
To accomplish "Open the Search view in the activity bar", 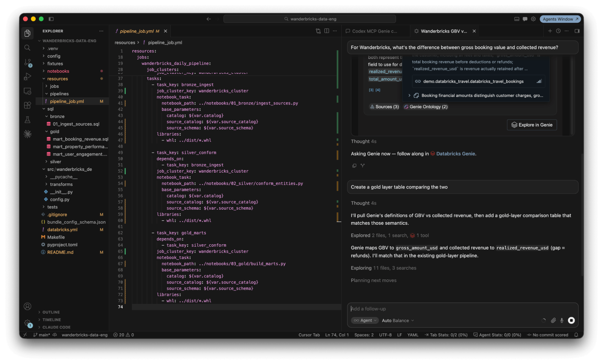I will click(27, 48).
